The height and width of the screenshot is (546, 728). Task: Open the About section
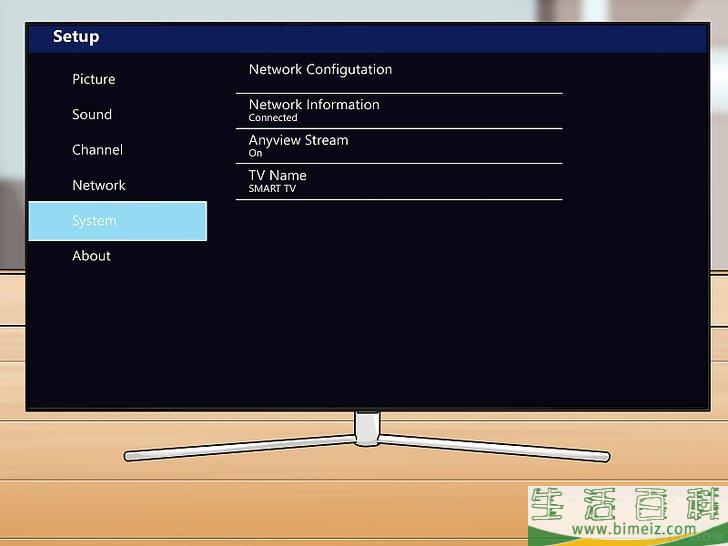[x=91, y=256]
